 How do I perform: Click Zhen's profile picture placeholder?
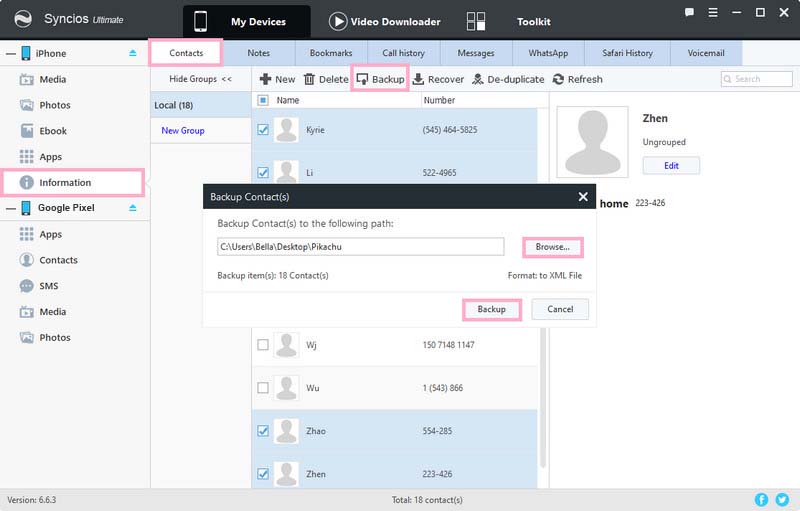[592, 142]
